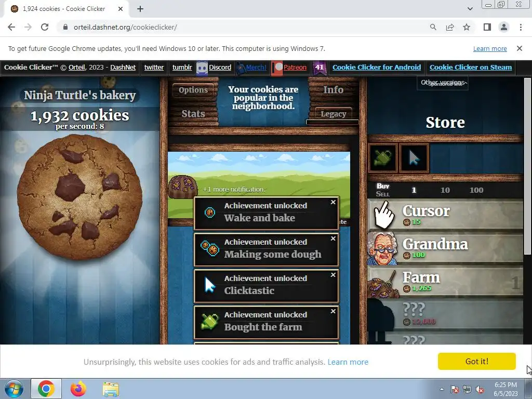The height and width of the screenshot is (399, 532).
Task: Click the farm mound icon in farm row
Action: click(x=383, y=284)
